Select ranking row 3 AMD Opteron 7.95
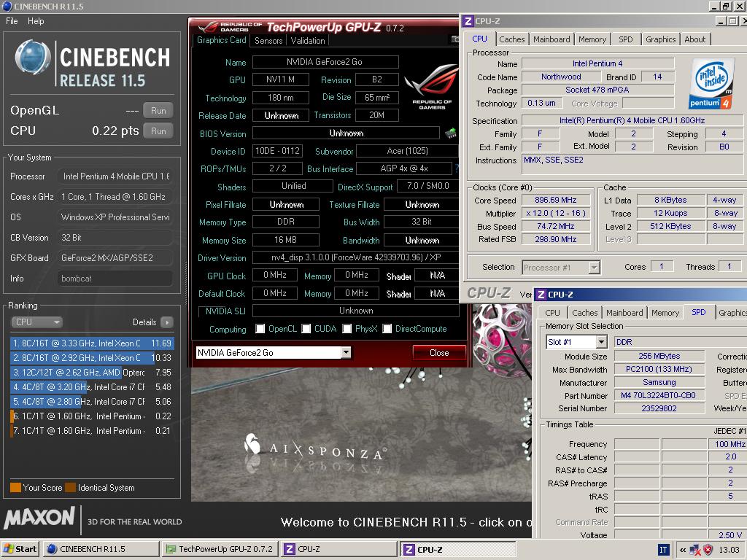 [x=92, y=373]
